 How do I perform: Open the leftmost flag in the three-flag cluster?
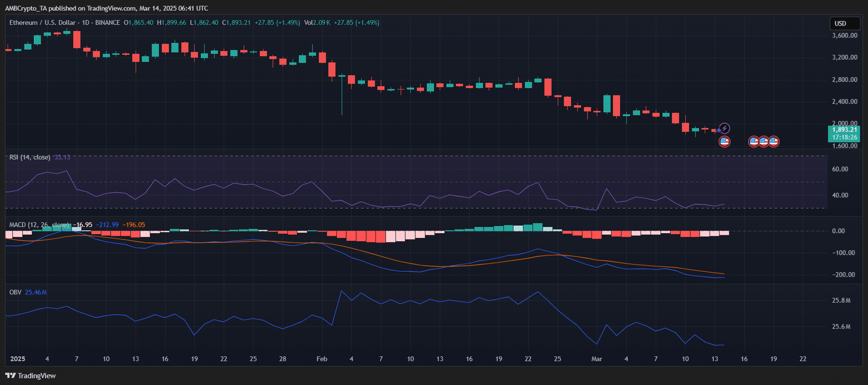click(754, 142)
